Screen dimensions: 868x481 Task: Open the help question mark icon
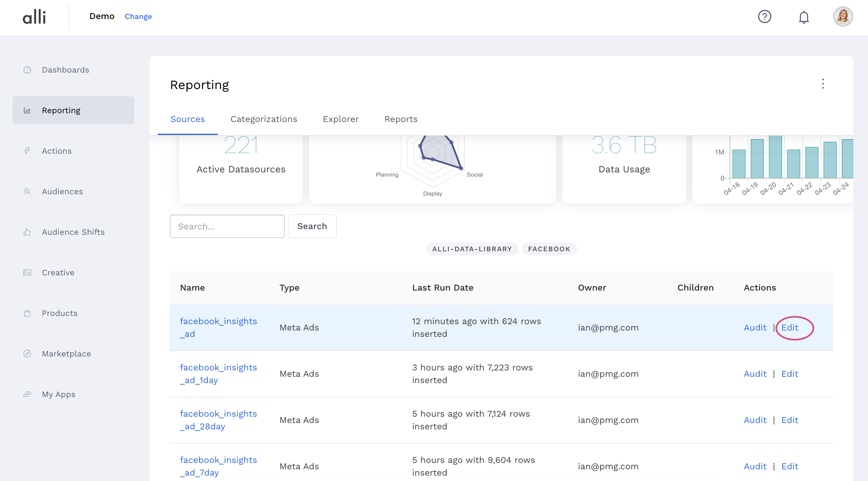764,16
